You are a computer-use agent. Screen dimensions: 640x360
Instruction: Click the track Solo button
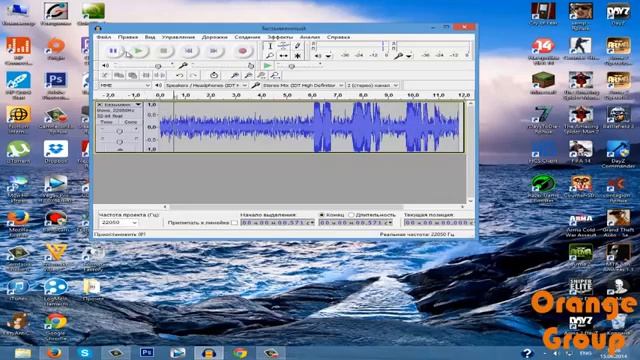[131, 122]
